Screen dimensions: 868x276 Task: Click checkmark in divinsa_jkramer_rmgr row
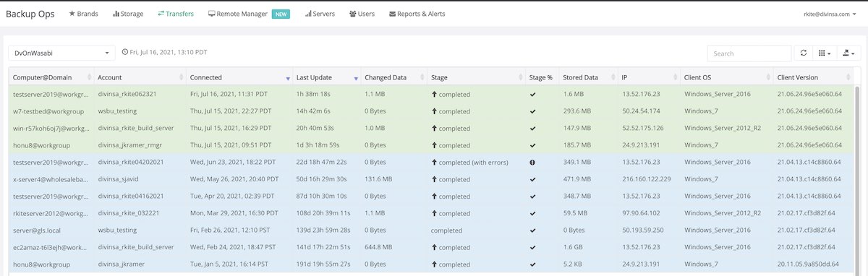click(x=533, y=145)
